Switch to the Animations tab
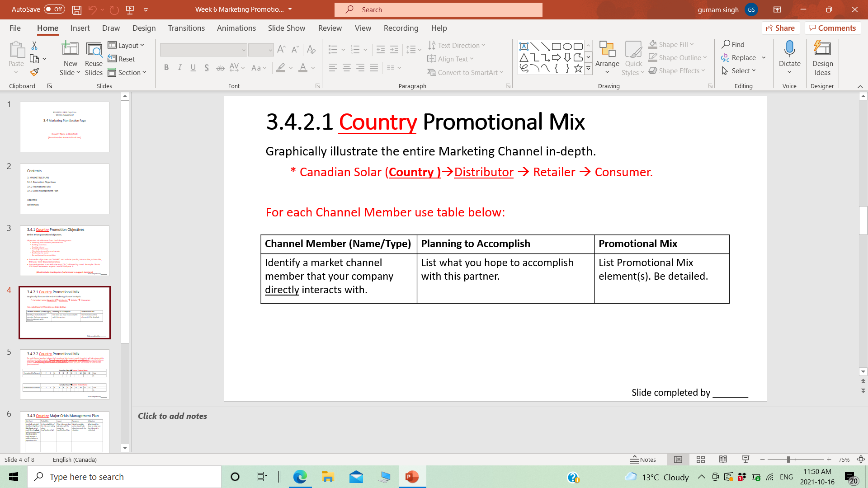This screenshot has height=488, width=868. tap(236, 28)
